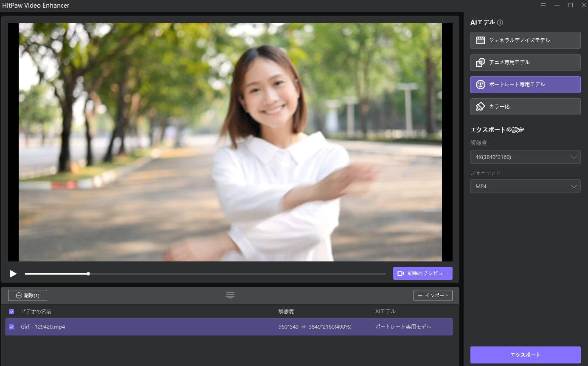
Task: Select the カラー化 AI model
Action: (x=525, y=107)
